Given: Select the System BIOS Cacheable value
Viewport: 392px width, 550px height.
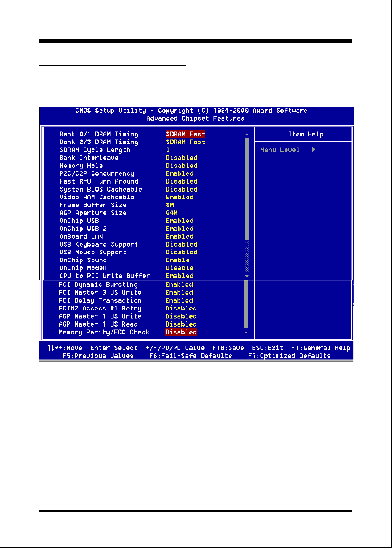Looking at the screenshot, I should (x=181, y=189).
